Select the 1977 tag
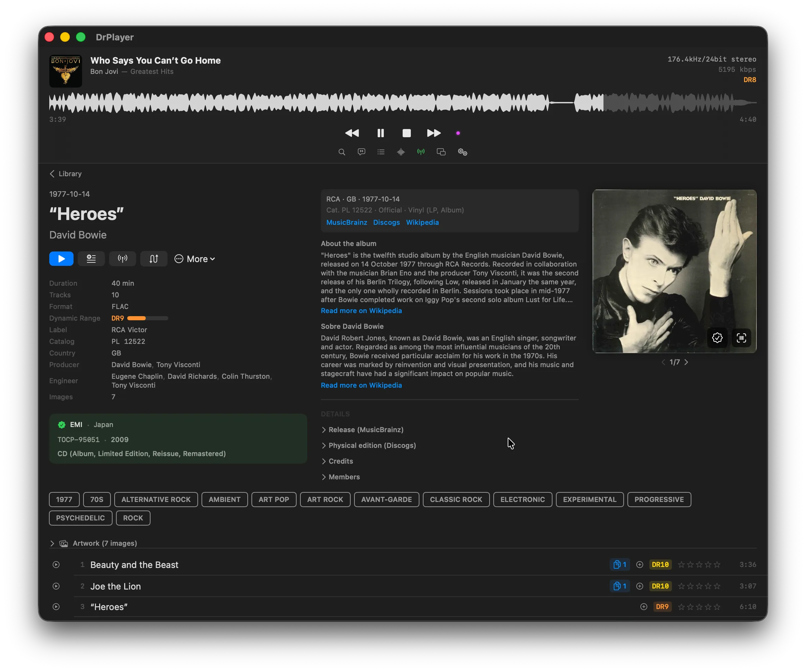This screenshot has height=672, width=806. point(64,500)
